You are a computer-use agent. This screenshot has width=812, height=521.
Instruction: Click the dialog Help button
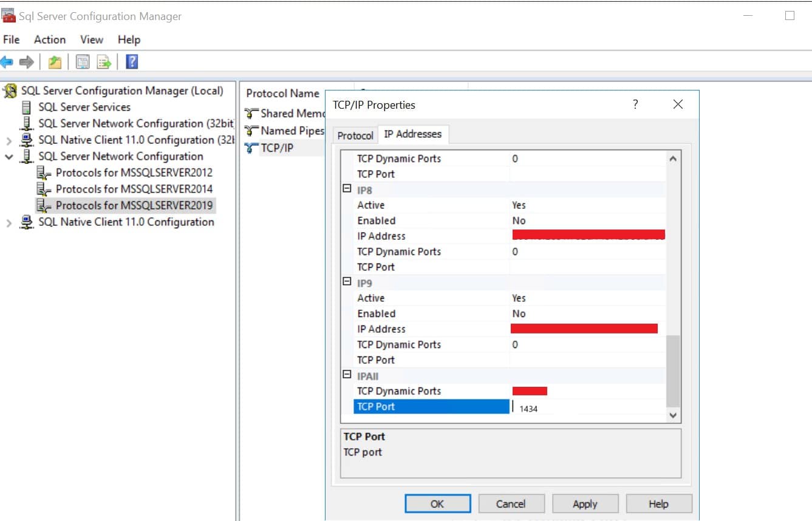(658, 504)
